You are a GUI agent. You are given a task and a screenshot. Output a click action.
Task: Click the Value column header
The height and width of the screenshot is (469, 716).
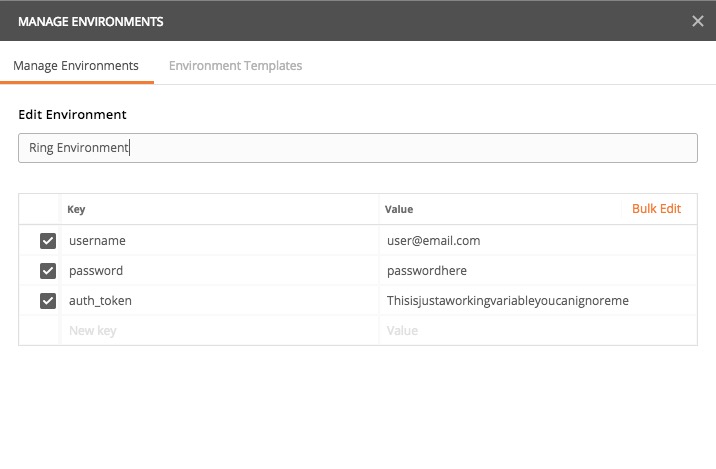[400, 210]
